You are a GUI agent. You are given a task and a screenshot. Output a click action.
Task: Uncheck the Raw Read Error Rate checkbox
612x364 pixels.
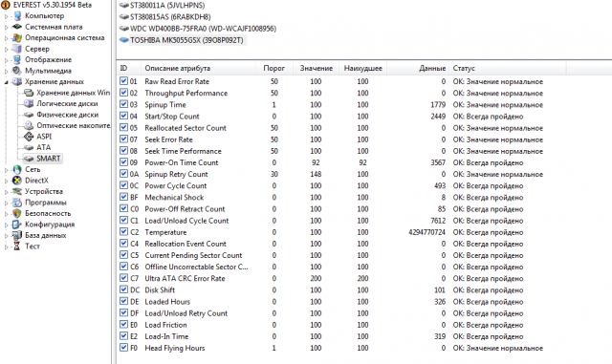tap(123, 81)
